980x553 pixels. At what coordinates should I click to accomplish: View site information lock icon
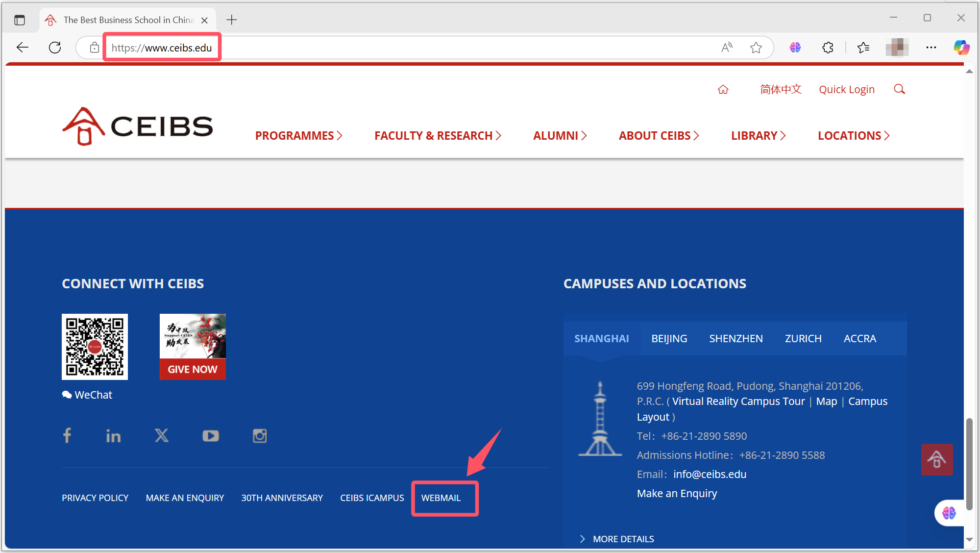95,48
